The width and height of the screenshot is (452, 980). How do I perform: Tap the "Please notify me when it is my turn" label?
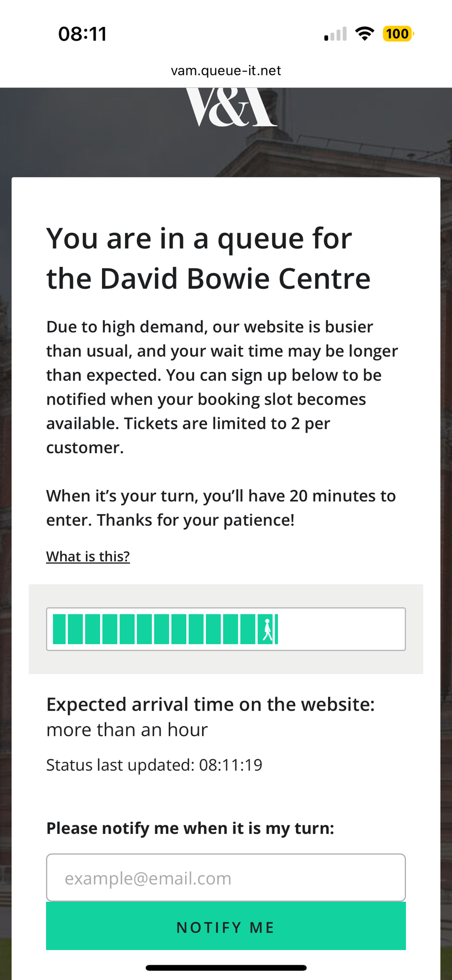(x=190, y=828)
